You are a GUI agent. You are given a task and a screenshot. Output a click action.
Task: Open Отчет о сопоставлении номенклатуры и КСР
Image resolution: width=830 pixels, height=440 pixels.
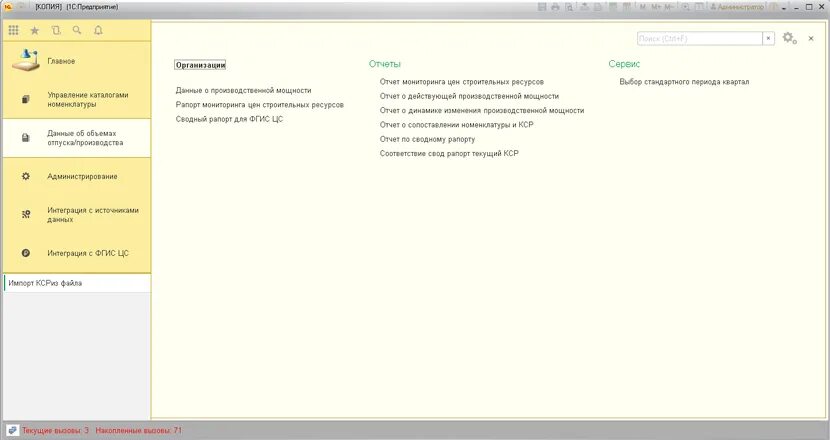[x=456, y=125]
